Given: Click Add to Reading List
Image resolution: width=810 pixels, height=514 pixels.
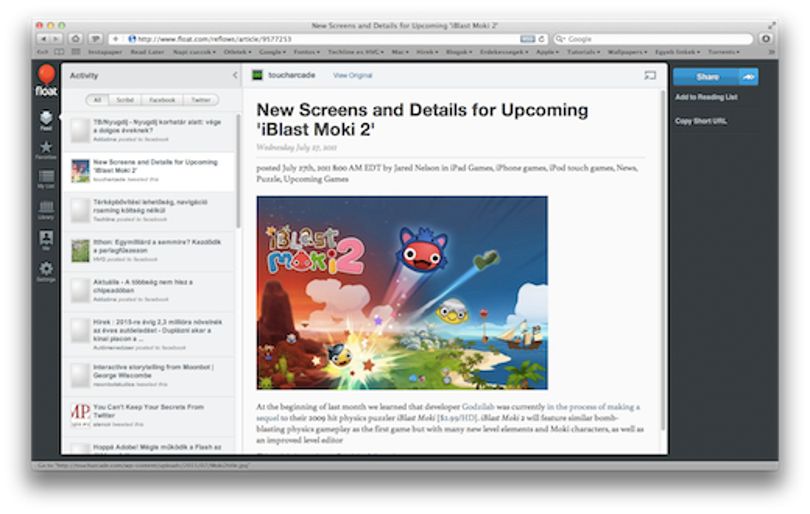Looking at the screenshot, I should tap(706, 97).
